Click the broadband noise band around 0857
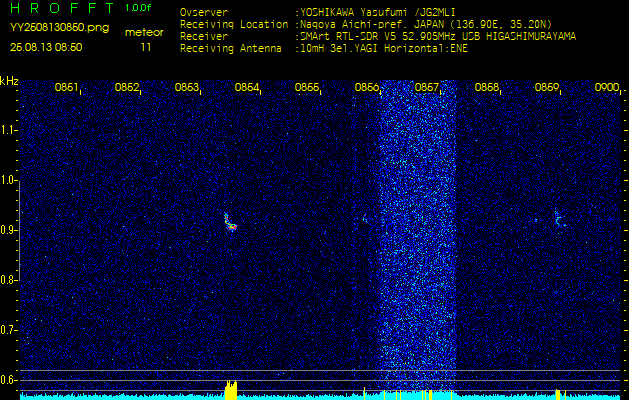629x400 pixels. (x=418, y=235)
